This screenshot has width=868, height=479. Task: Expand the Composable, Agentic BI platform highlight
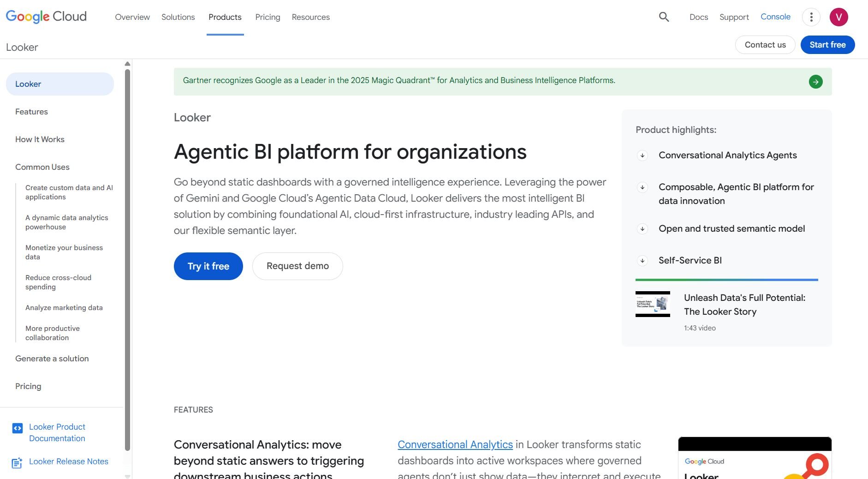(x=642, y=187)
